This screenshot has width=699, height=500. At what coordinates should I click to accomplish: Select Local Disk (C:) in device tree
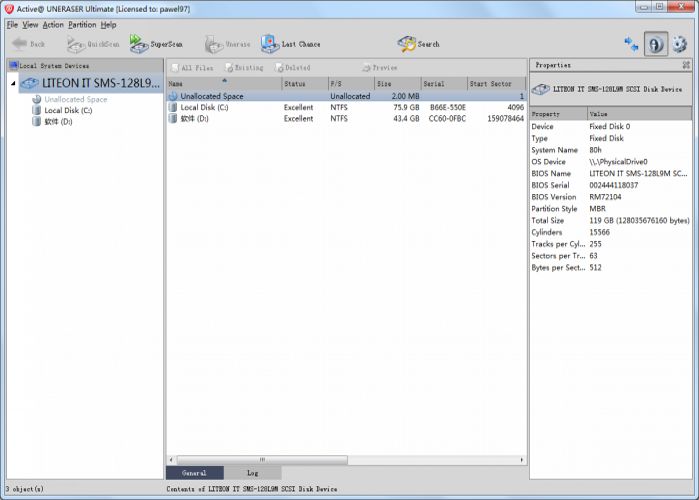[x=68, y=111]
